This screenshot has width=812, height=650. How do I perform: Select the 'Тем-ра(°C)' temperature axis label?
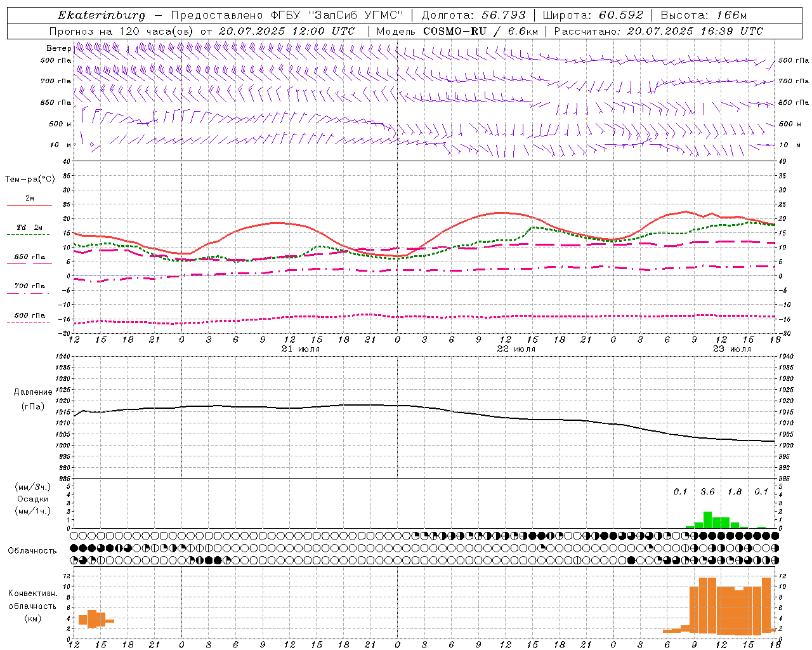coord(30,180)
